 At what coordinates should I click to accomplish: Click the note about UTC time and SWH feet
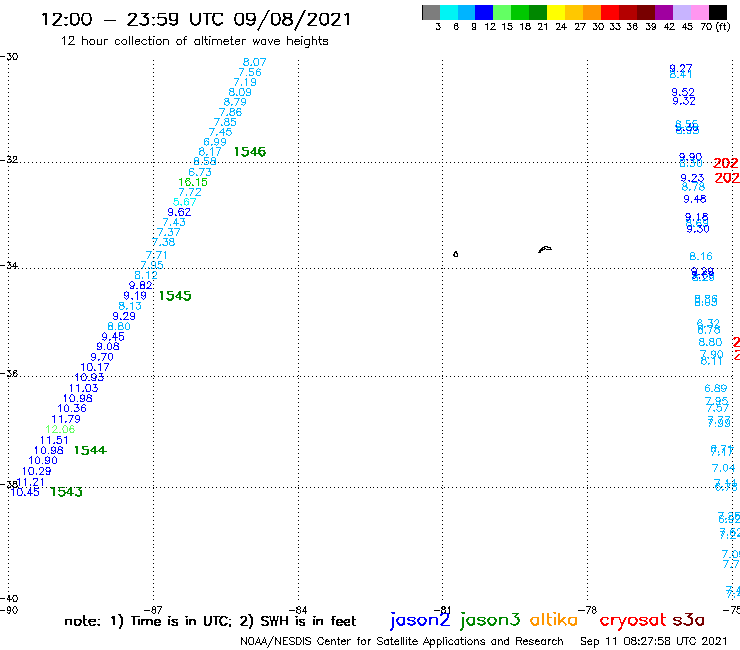(210, 621)
